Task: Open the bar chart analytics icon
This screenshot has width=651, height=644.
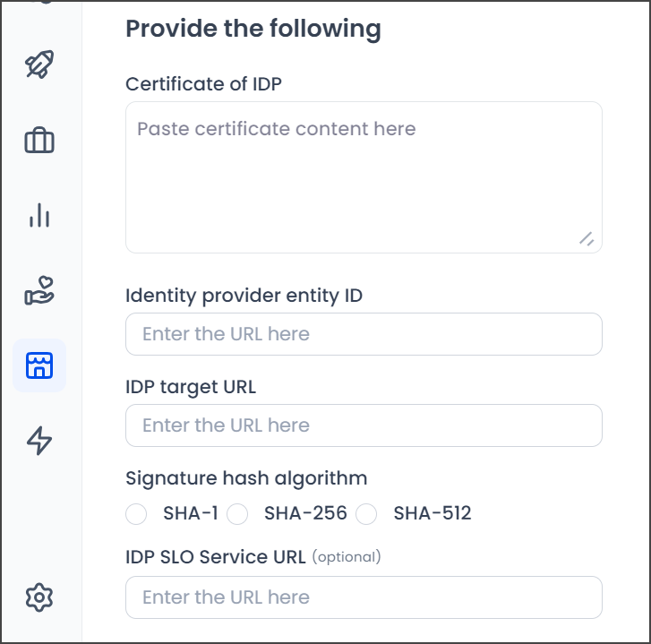Action: pyautogui.click(x=39, y=216)
